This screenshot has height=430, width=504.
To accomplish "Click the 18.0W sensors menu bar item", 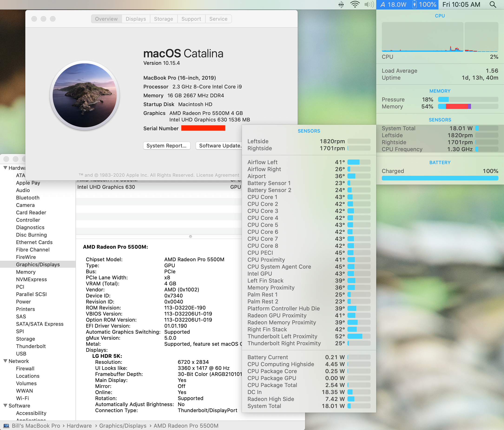I will (x=393, y=5).
